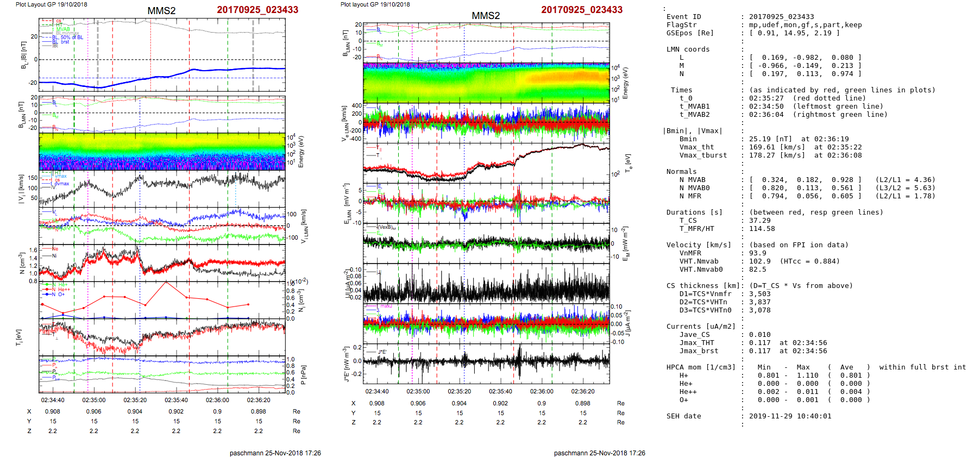Viewport: 980px width, 457px height.
Task: Click the Event ID label in the text panel
Action: tap(683, 17)
